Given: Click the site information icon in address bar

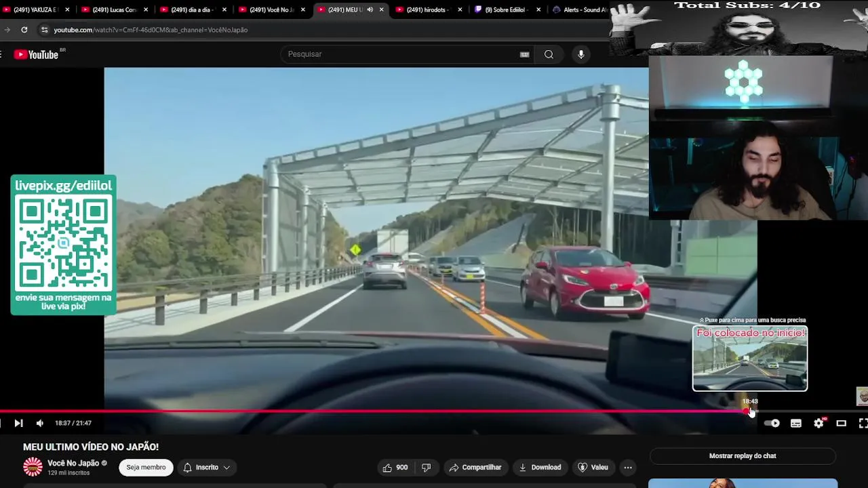Looking at the screenshot, I should tap(44, 30).
